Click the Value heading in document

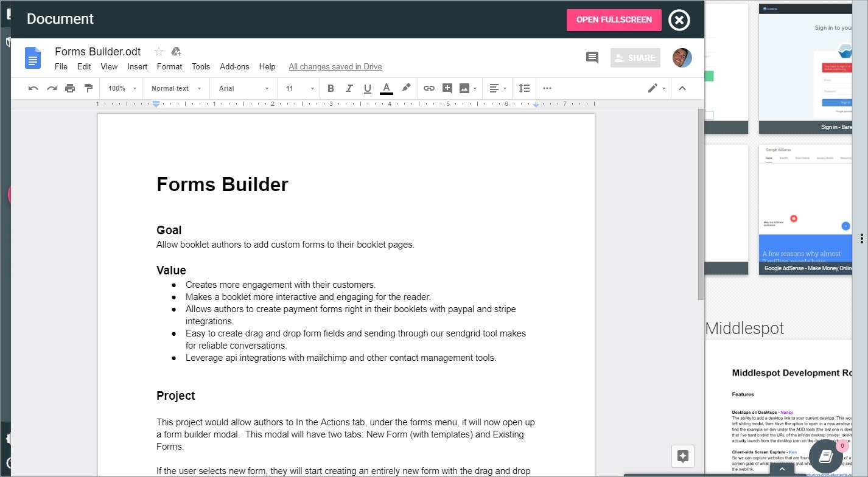pos(171,270)
